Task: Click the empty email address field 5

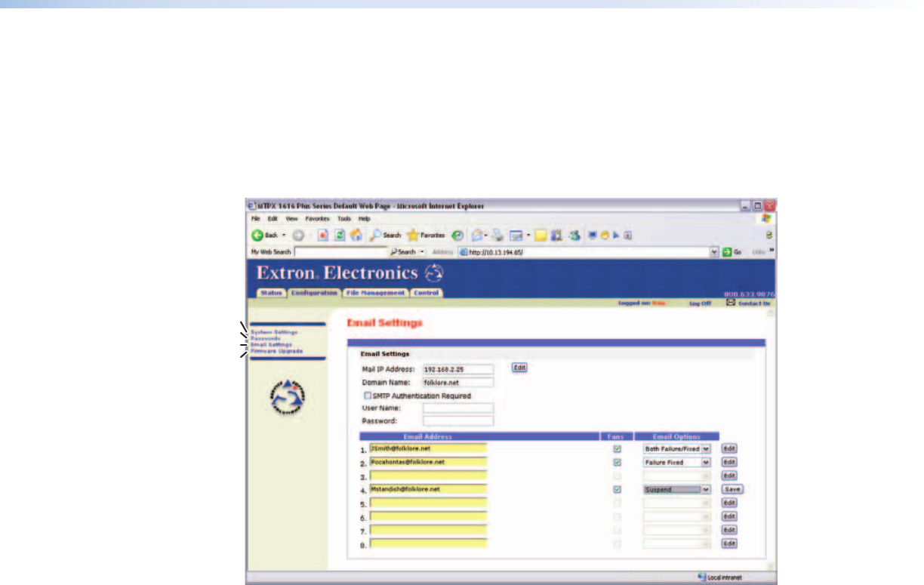Action: 428,503
